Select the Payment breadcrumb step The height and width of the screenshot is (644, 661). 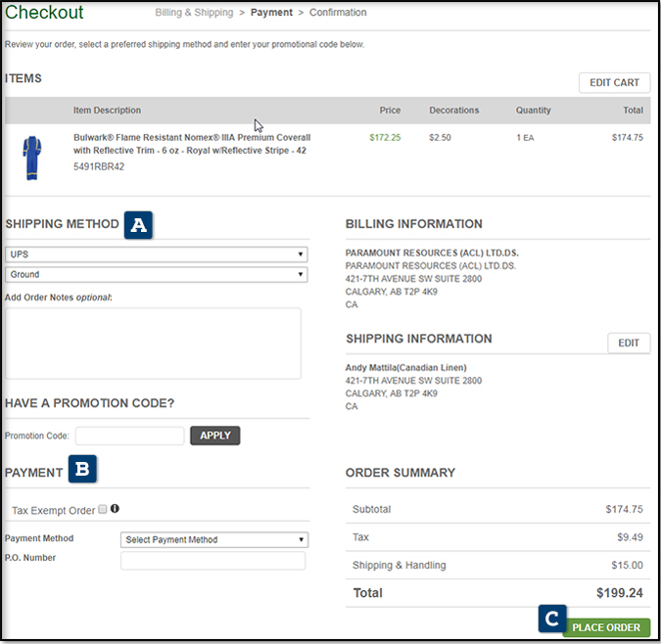tap(273, 13)
